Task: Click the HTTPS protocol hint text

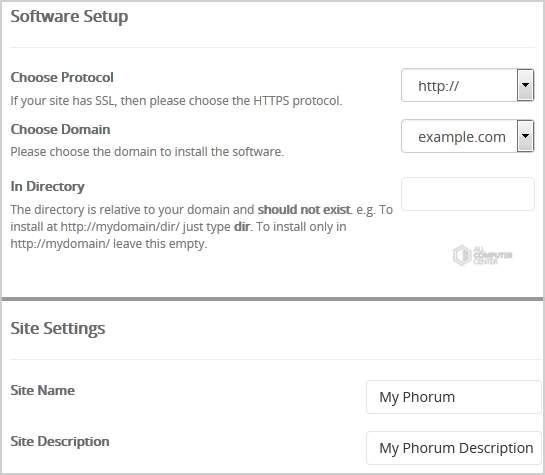Action: [176, 101]
